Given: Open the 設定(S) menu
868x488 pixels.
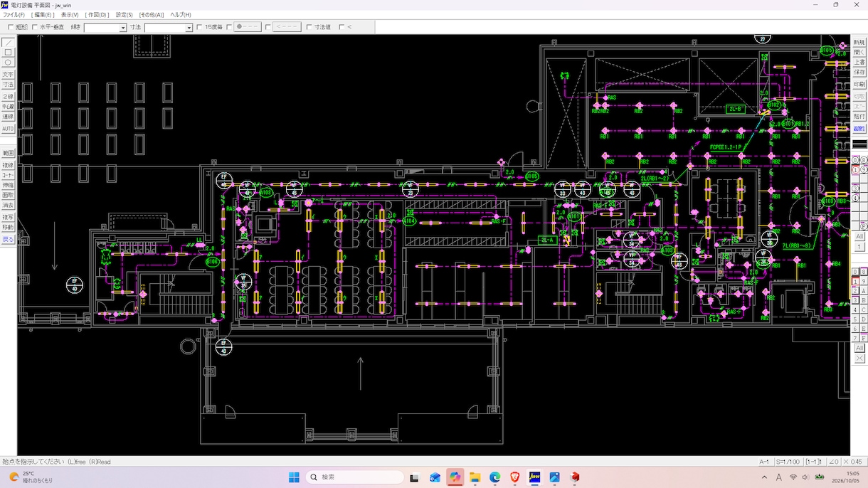Looking at the screenshot, I should click(125, 15).
